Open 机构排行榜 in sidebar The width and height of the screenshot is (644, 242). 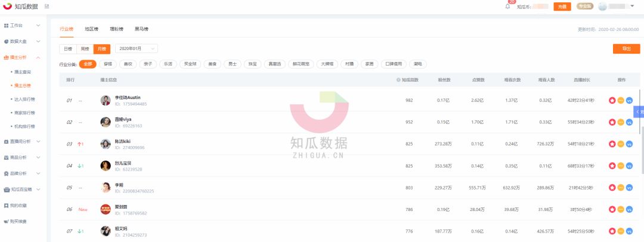click(x=24, y=126)
